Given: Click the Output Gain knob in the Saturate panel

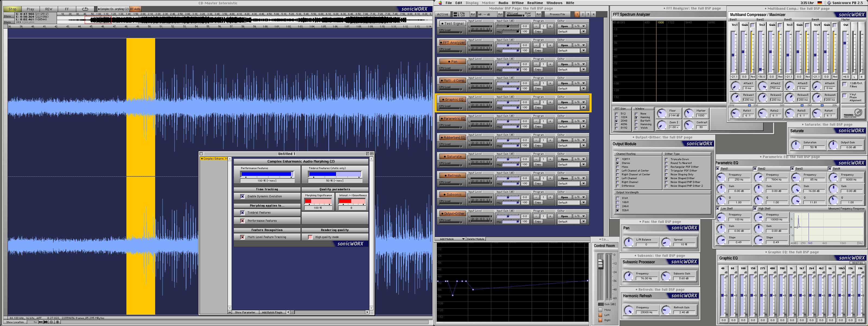Looking at the screenshot, I should point(833,145).
